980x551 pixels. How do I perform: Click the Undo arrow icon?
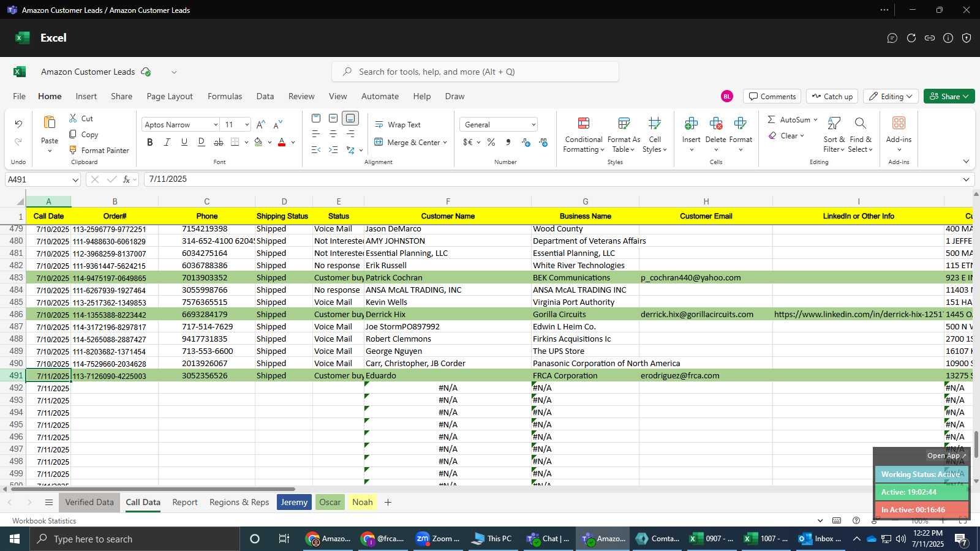(x=18, y=124)
